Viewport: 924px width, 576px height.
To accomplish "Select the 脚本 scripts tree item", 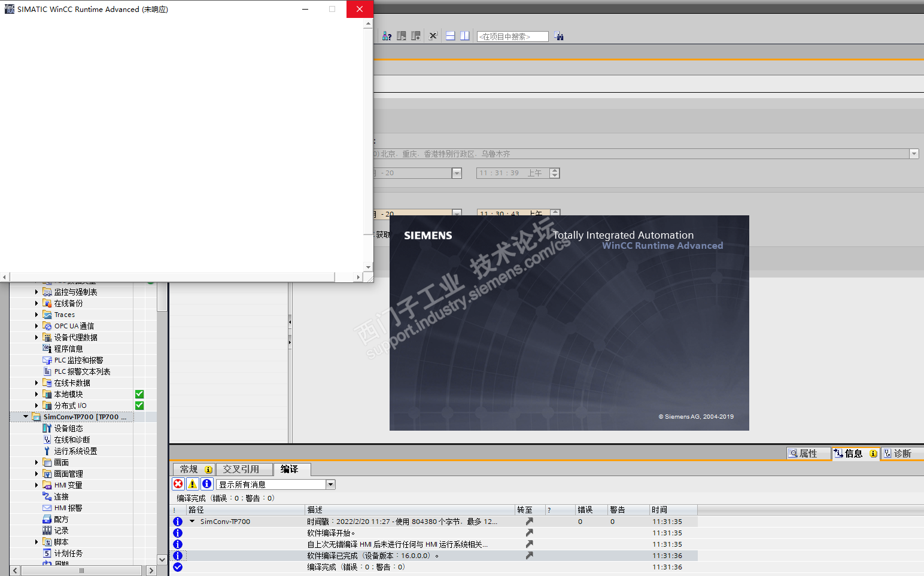I will tap(61, 542).
